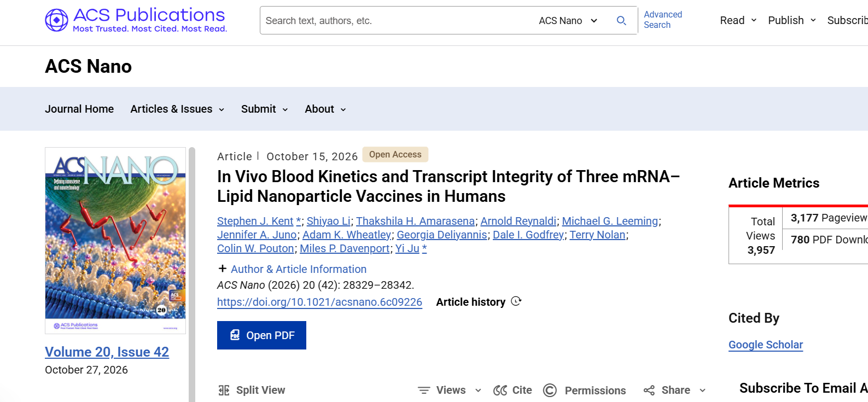
Task: Click the ACS Nano cover thumbnail
Action: (x=115, y=241)
